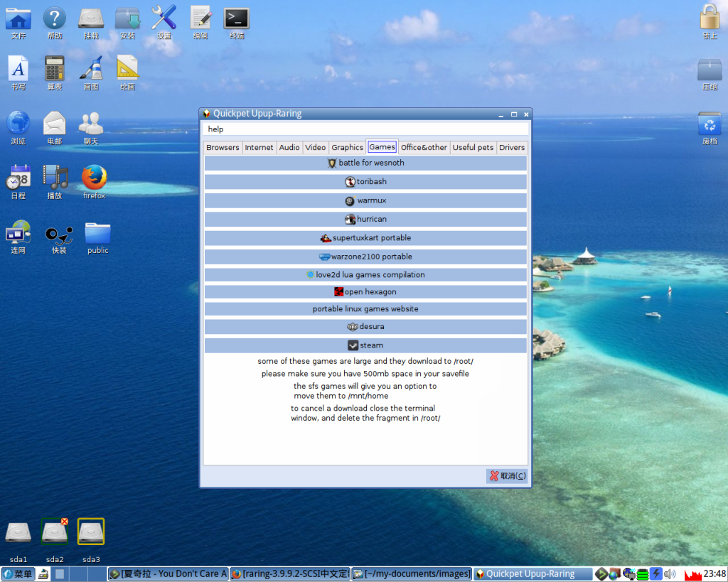Switch to the Drivers tab

[x=512, y=147]
